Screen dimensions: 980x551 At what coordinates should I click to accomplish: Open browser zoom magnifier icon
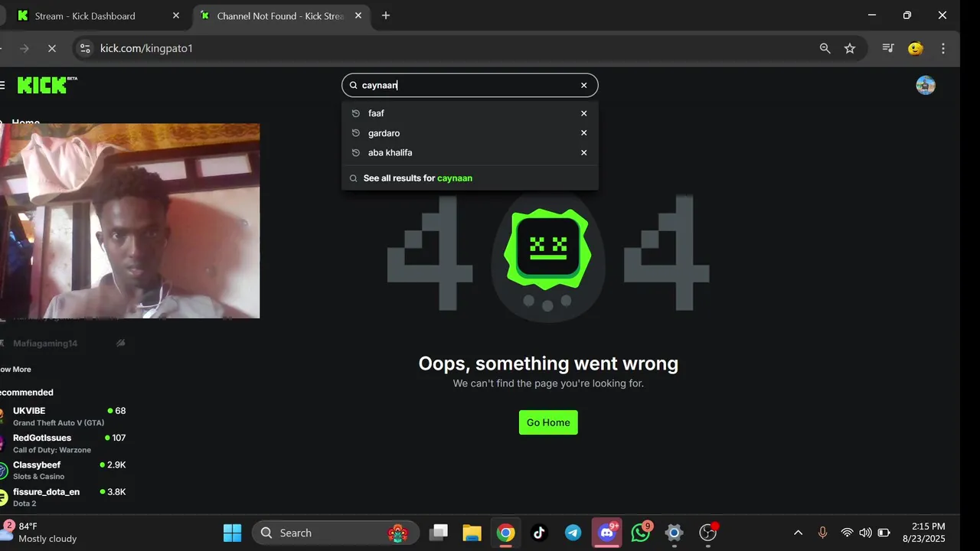point(825,48)
